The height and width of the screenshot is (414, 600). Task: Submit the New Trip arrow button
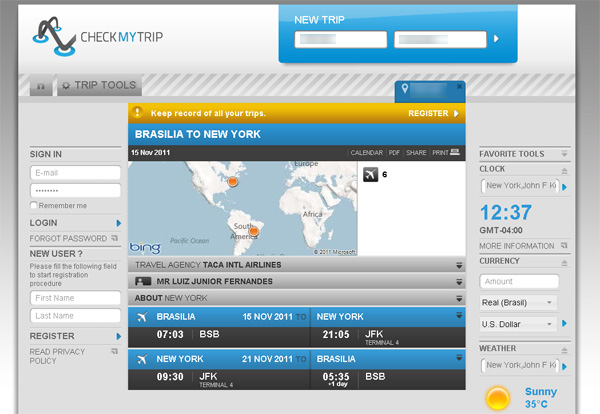pyautogui.click(x=496, y=39)
